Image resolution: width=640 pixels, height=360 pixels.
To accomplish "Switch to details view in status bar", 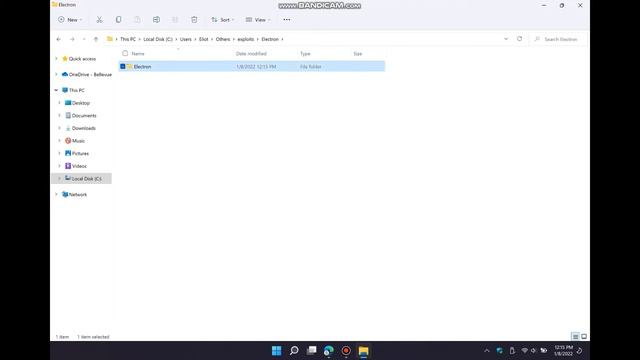I will [575, 336].
